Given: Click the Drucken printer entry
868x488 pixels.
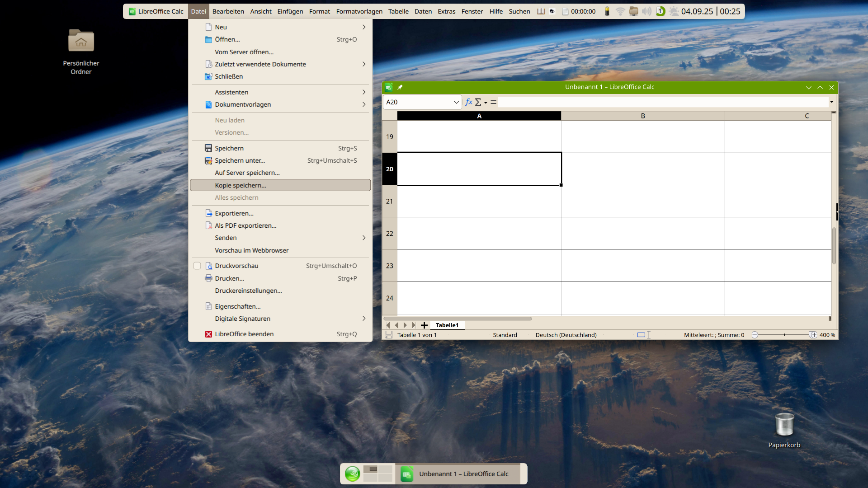Looking at the screenshot, I should (x=229, y=278).
